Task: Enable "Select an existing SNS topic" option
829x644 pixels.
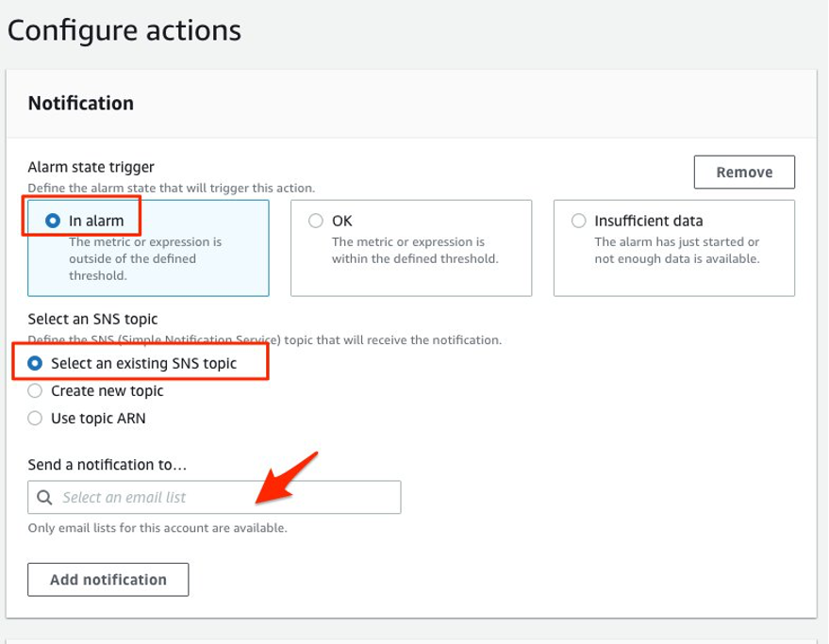Action: [x=34, y=363]
